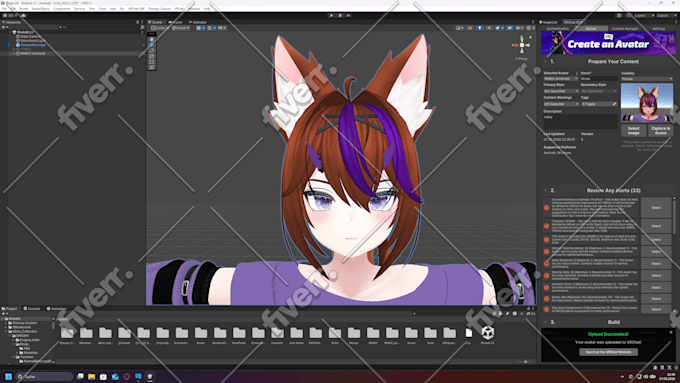The width and height of the screenshot is (680, 383).
Task: Switch to the Console tab
Action: point(32,308)
